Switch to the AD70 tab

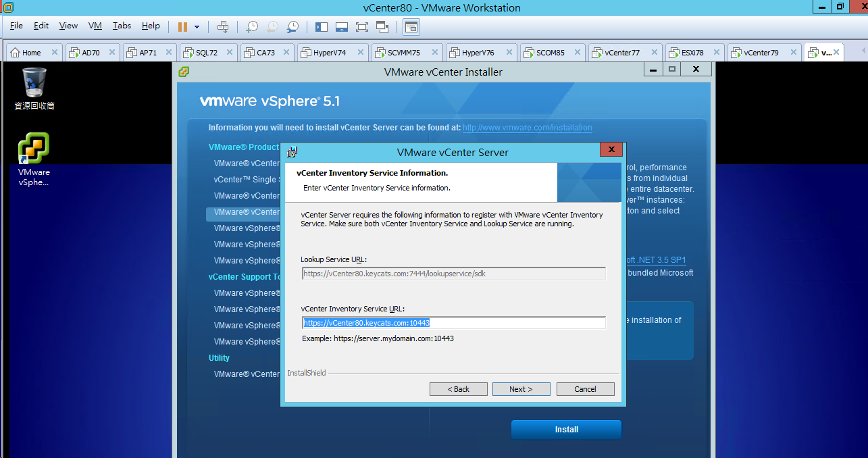(93, 52)
